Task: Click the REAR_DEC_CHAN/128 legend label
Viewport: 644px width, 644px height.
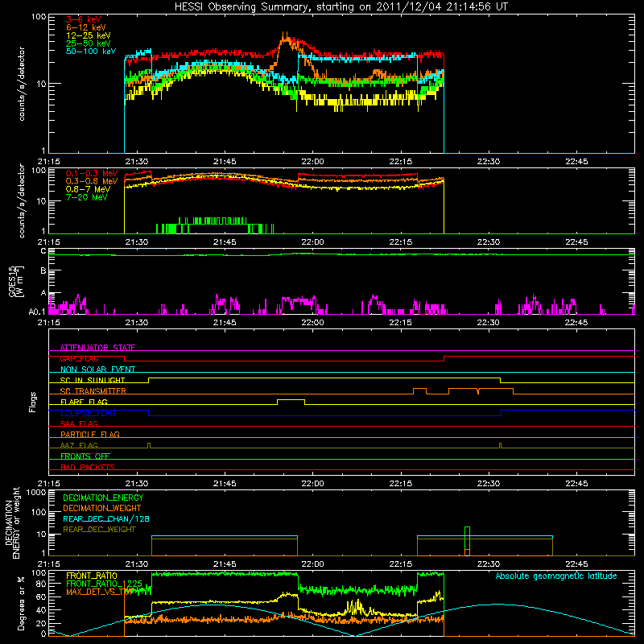Action: coord(106,518)
